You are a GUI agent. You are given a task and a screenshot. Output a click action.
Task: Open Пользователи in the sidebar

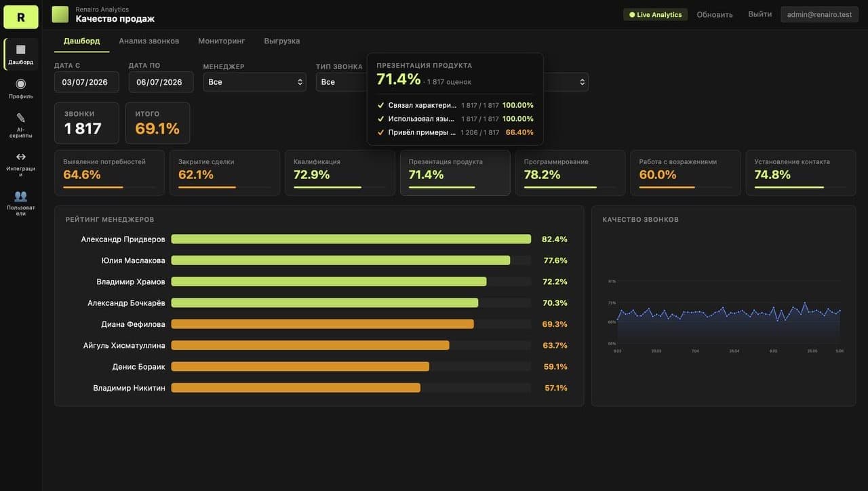[x=21, y=202]
